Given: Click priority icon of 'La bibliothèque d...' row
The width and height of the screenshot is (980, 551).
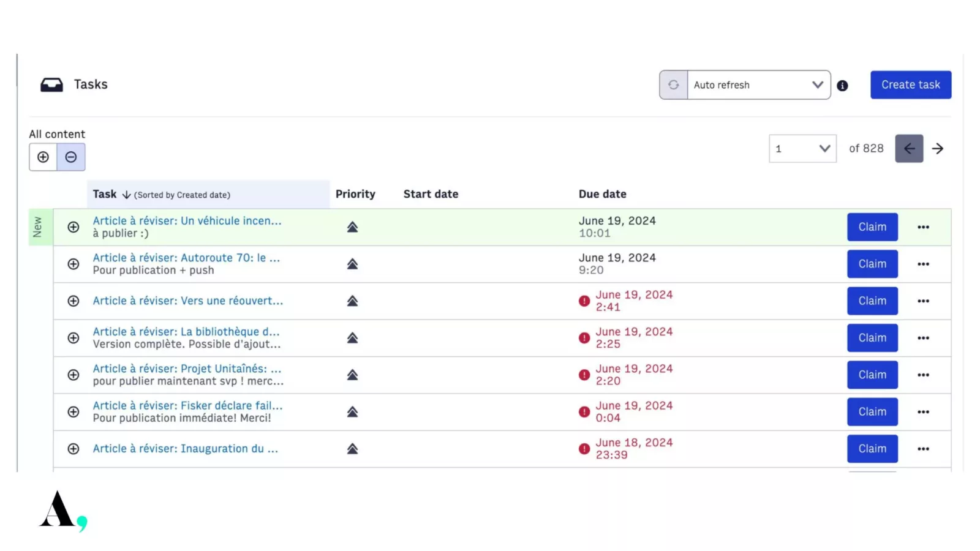Looking at the screenshot, I should (x=352, y=338).
